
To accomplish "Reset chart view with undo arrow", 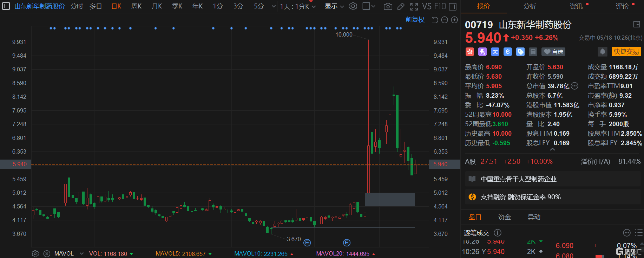I will pos(435,20).
